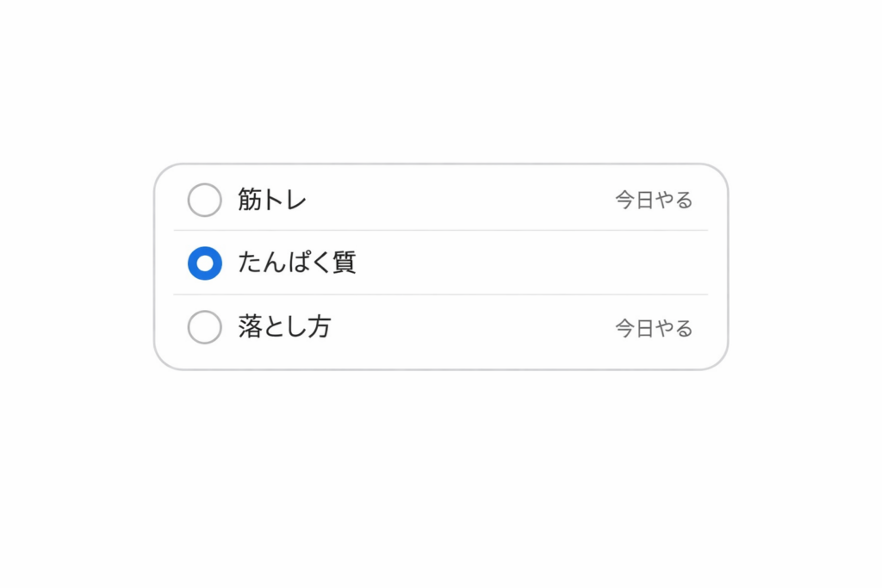Click the white center of the blue radio
Image resolution: width=882 pixels, height=588 pixels.
click(205, 263)
